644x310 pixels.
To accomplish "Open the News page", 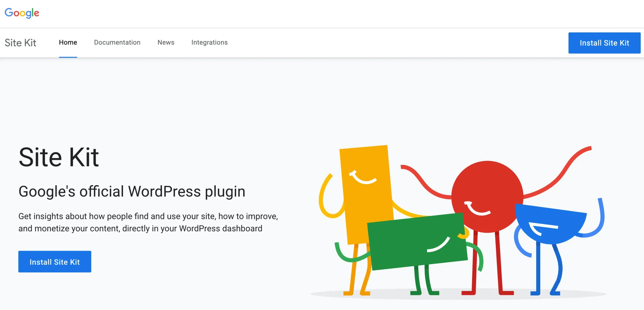I will 166,42.
